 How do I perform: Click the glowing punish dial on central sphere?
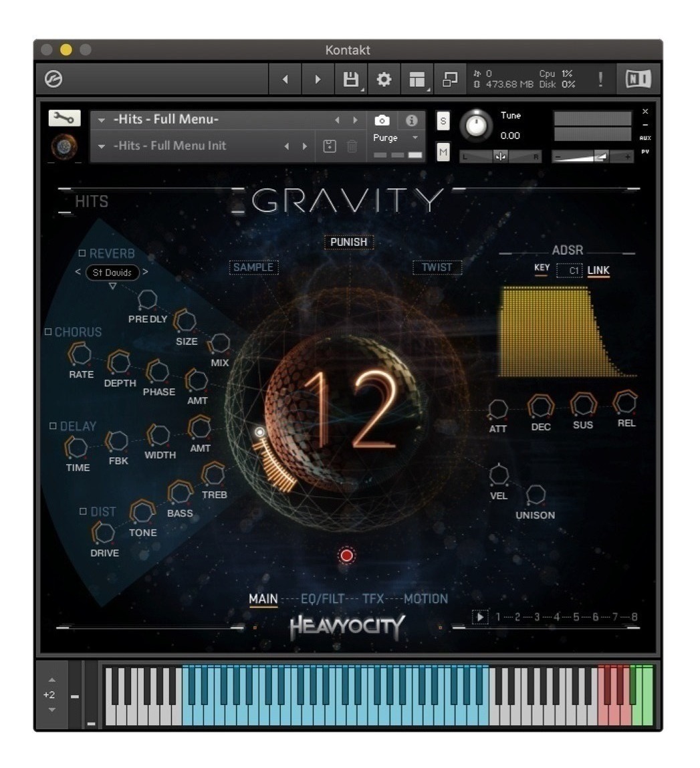[x=260, y=432]
